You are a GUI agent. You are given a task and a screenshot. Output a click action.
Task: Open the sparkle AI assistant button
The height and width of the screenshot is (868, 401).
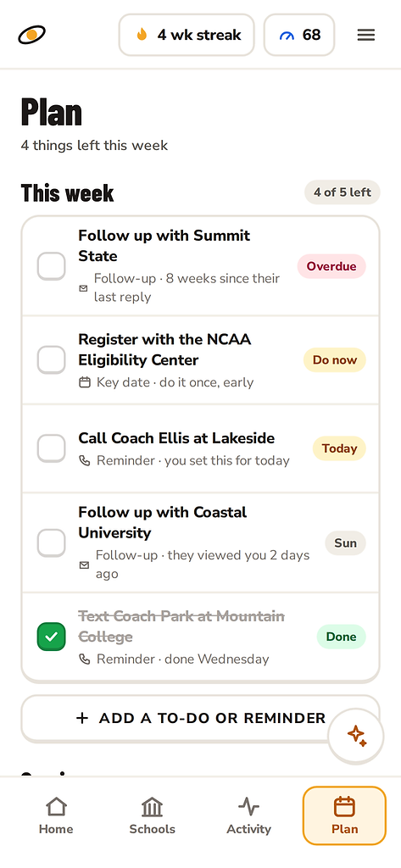(x=356, y=736)
